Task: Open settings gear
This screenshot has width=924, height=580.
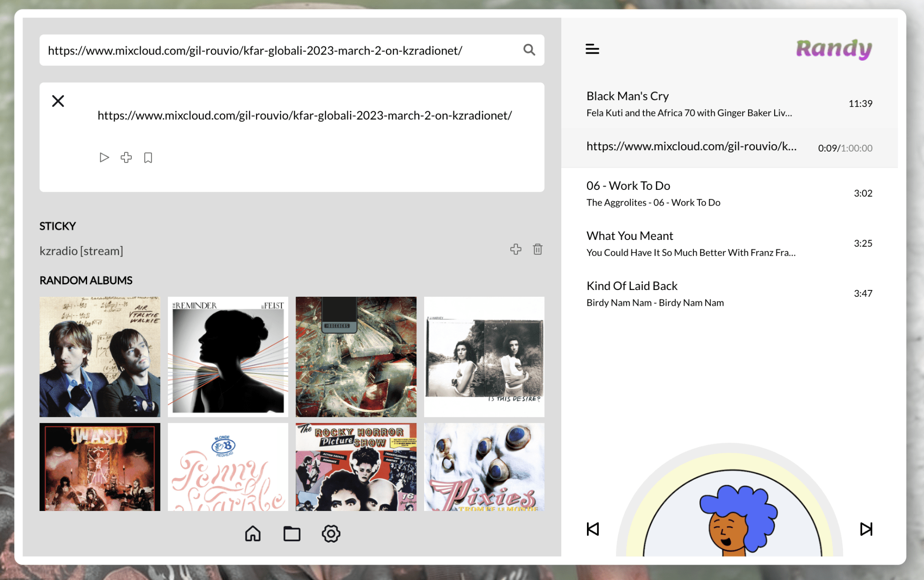Action: (331, 534)
